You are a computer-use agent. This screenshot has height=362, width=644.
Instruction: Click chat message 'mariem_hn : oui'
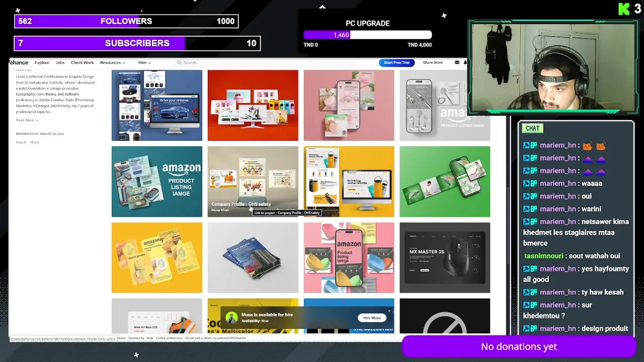(x=557, y=196)
